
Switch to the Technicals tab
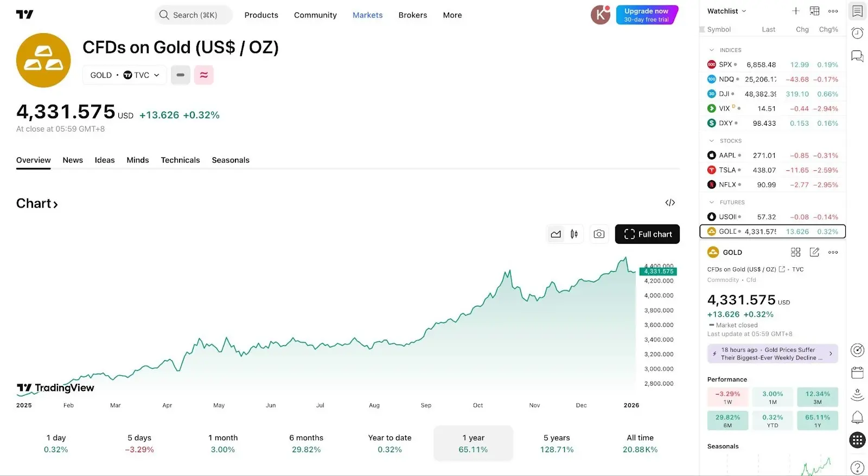click(180, 160)
